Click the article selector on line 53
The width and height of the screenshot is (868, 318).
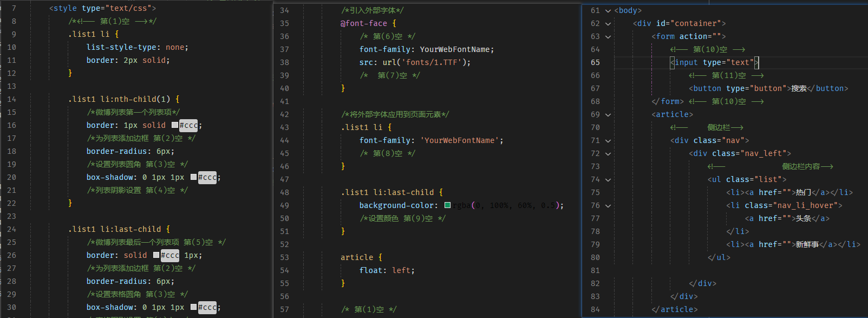click(x=357, y=257)
